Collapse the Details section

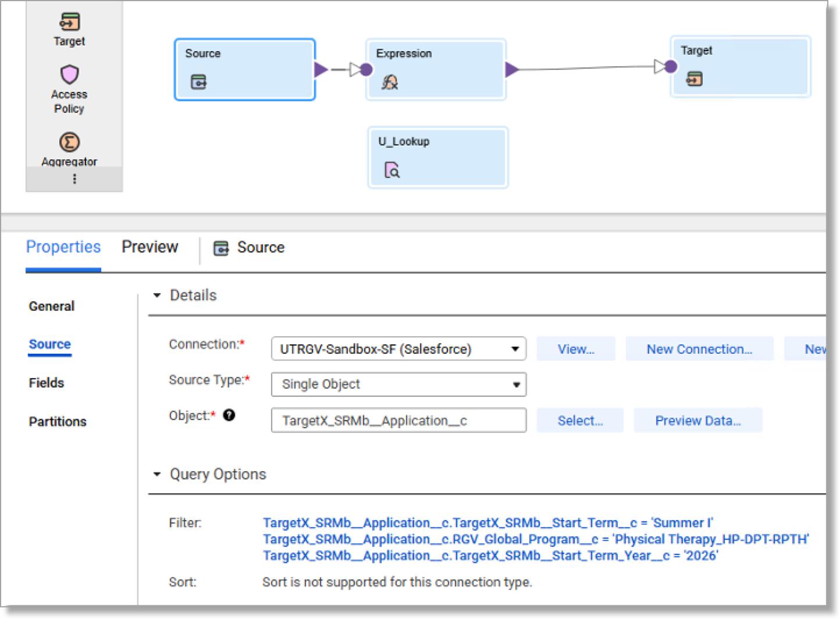[156, 296]
